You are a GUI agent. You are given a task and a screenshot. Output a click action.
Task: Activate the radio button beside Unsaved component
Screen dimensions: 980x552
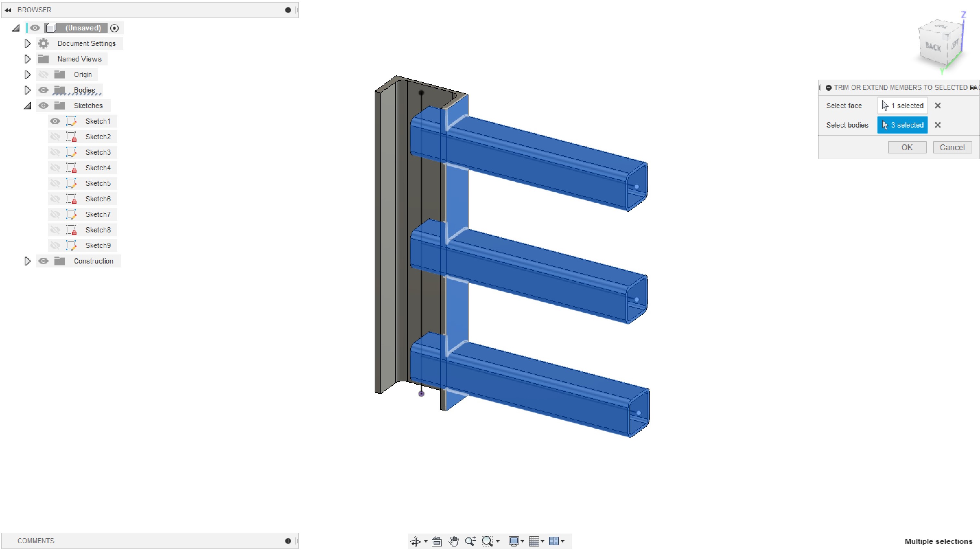coord(114,28)
